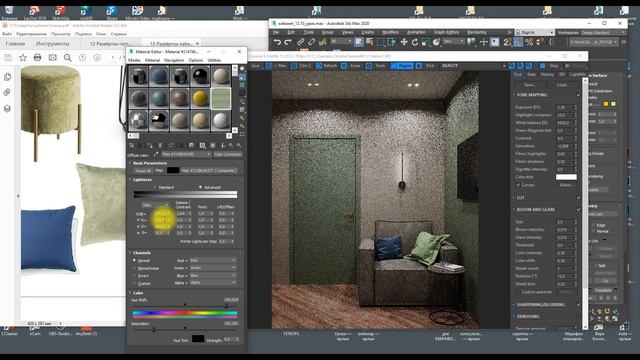Toggle Percent Snap in 3ds Max
Viewport: 640px width, 360px height.
click(529, 42)
